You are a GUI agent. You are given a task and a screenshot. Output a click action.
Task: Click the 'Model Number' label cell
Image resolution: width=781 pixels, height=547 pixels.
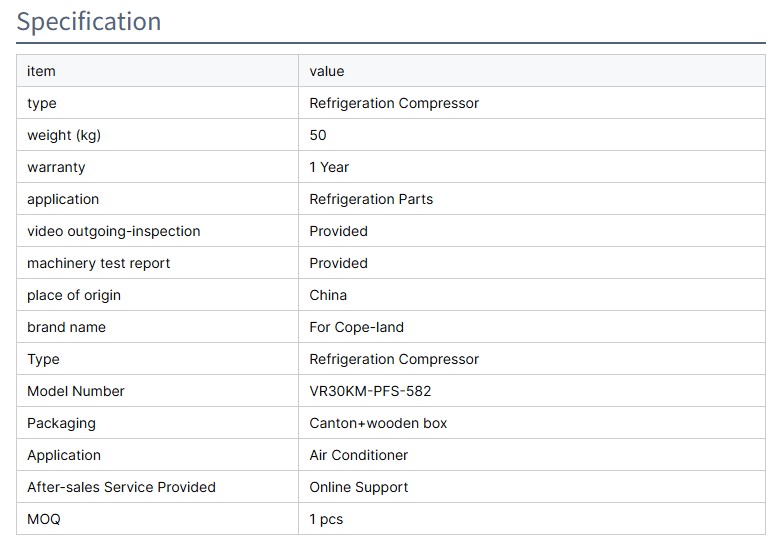point(76,391)
